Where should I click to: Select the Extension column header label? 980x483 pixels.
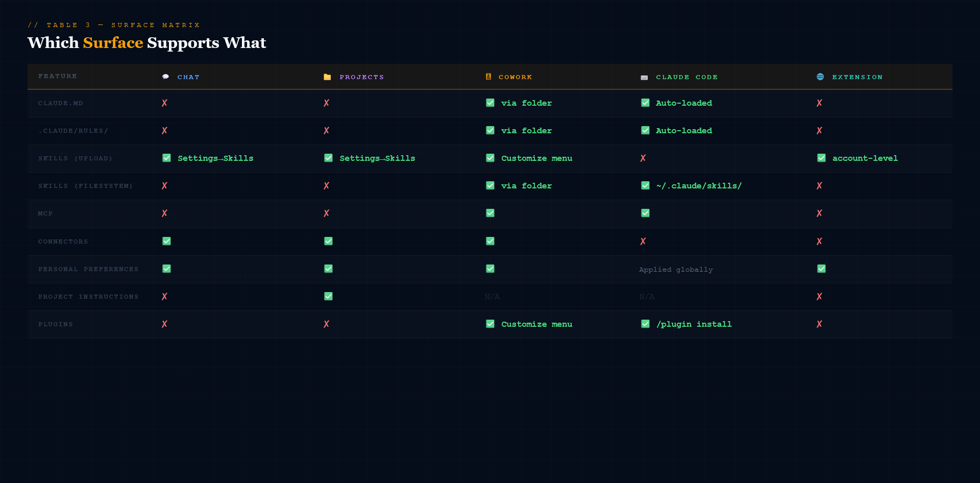pyautogui.click(x=857, y=77)
